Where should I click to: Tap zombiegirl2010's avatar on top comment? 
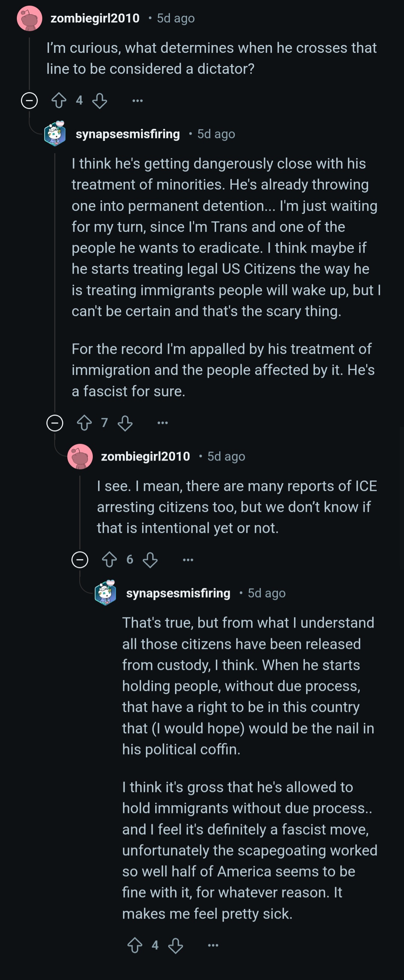point(29,18)
